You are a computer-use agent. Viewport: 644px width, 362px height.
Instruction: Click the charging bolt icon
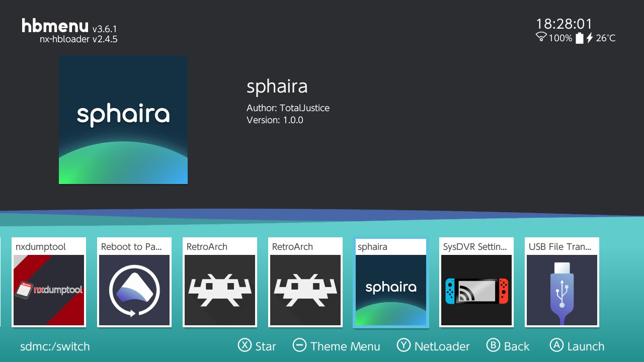coord(590,38)
